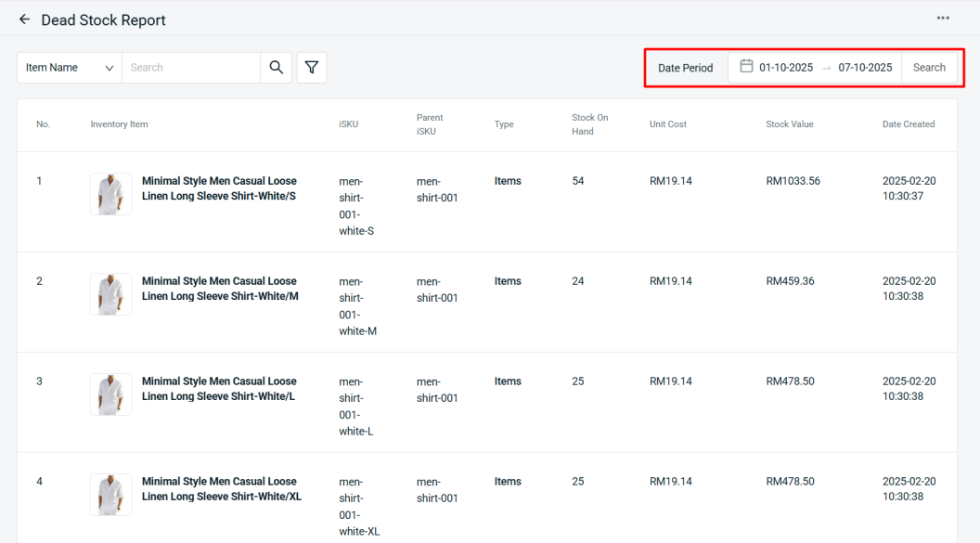Screen dimensions: 980x543
Task: Select the start date 01-10-2025
Action: pyautogui.click(x=785, y=68)
